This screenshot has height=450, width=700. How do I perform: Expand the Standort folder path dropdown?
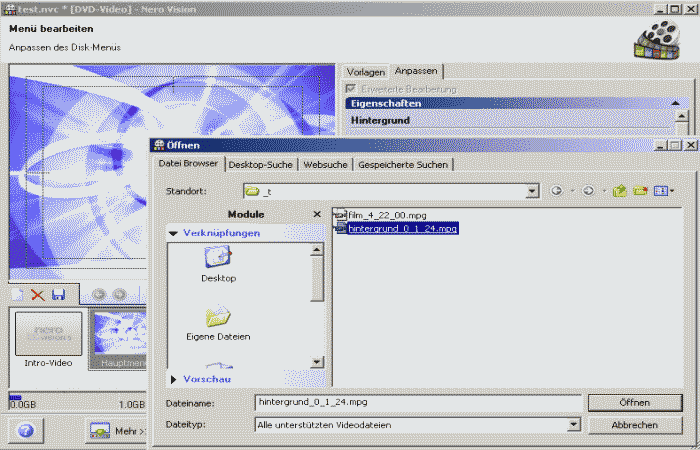pos(533,190)
